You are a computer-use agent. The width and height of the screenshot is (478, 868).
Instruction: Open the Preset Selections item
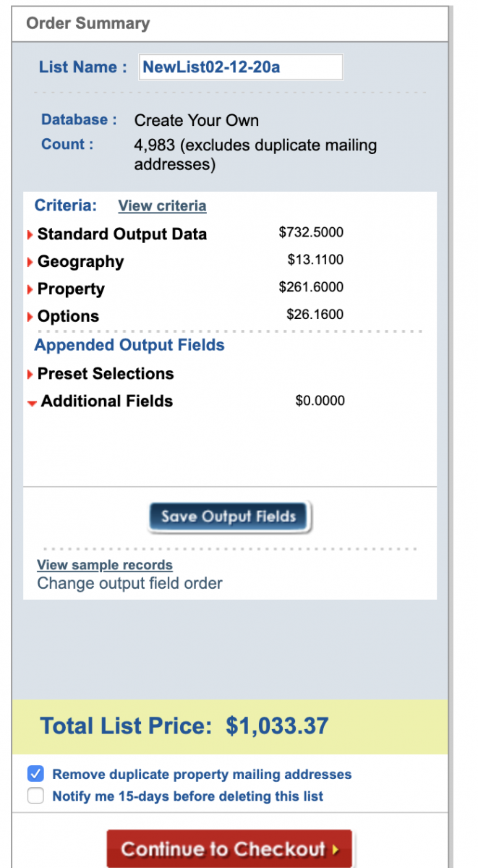(106, 374)
